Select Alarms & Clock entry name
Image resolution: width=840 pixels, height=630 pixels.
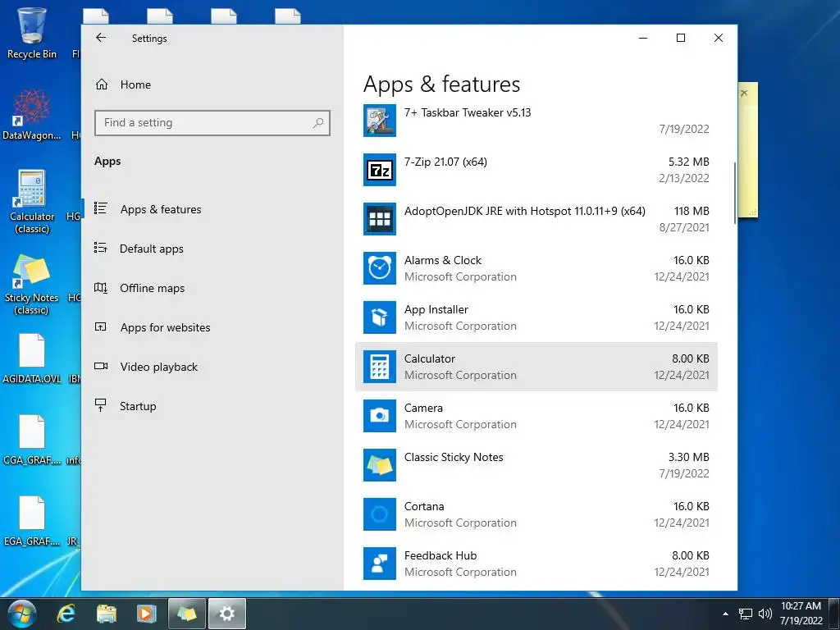coord(442,260)
